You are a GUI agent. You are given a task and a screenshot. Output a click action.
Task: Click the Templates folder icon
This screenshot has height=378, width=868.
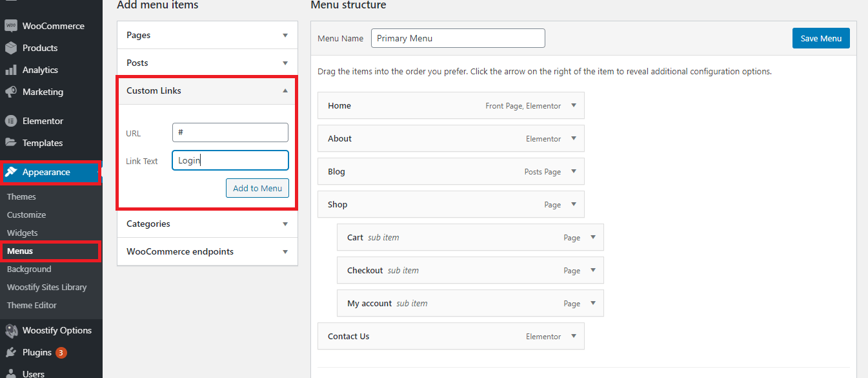tap(10, 143)
